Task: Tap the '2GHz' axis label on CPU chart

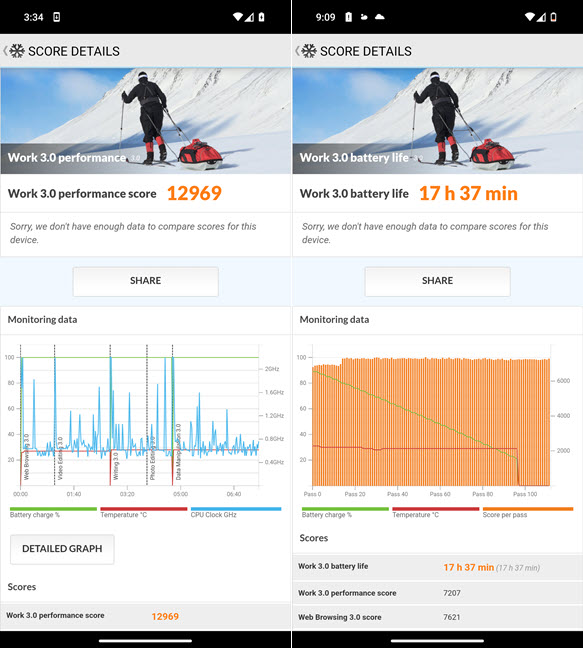Action: (x=272, y=369)
